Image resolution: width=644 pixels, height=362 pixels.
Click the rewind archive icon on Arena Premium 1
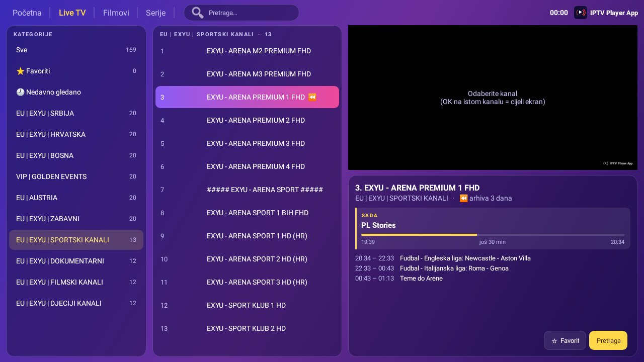312,97
